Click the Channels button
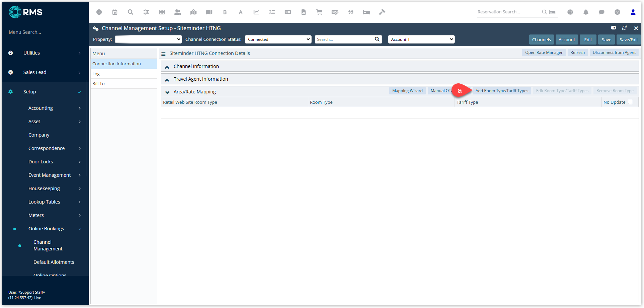The height and width of the screenshot is (308, 644). click(541, 40)
